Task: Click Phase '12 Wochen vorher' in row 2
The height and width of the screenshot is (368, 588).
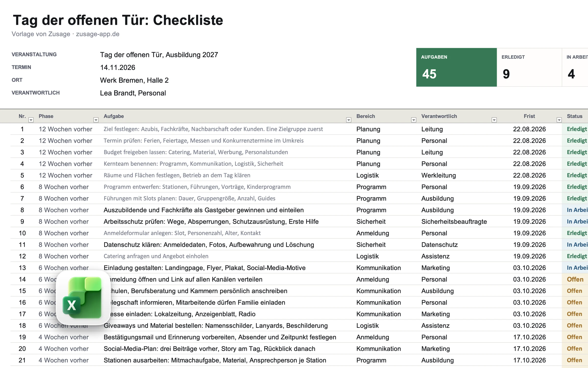Action: pos(65,141)
